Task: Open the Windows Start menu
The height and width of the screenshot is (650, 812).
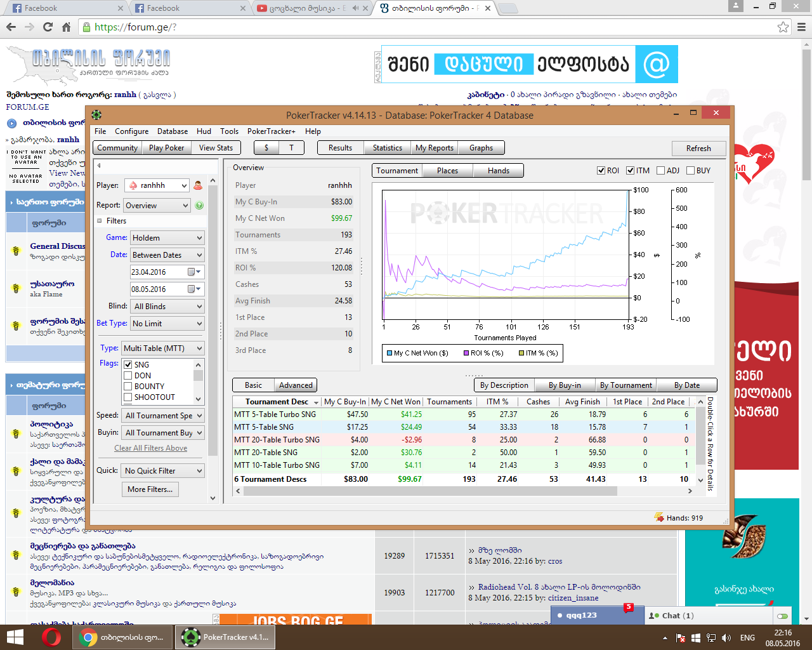Action: tap(15, 637)
